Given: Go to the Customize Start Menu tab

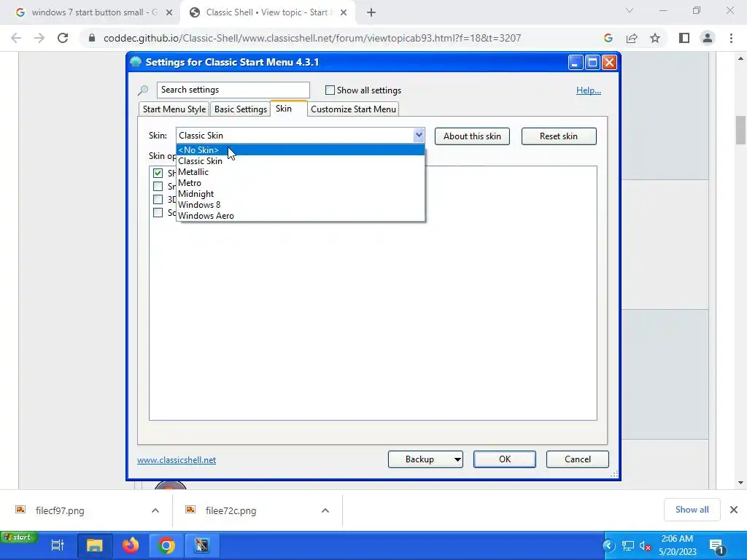Looking at the screenshot, I should pyautogui.click(x=353, y=109).
